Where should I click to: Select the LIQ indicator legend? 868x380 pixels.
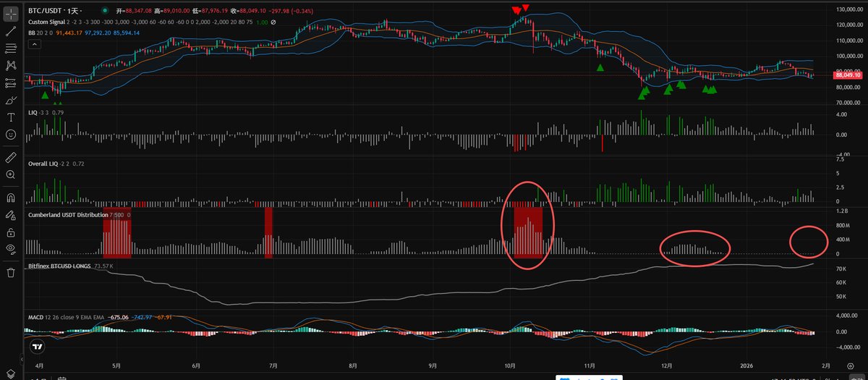32,112
